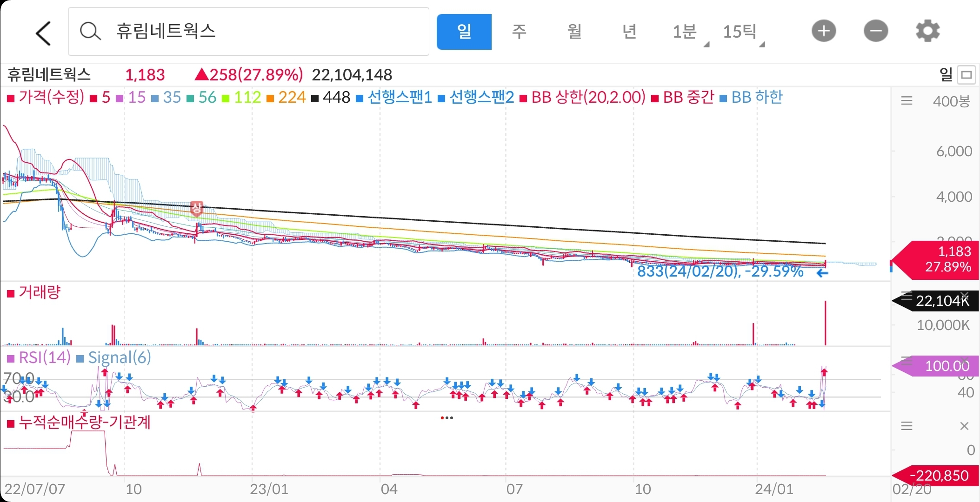The image size is (980, 502).
Task: Close the RSI(14) indicator panel
Action: click(x=965, y=360)
